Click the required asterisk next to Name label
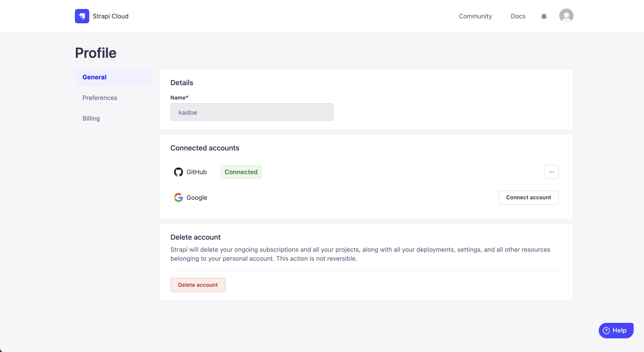 click(187, 97)
